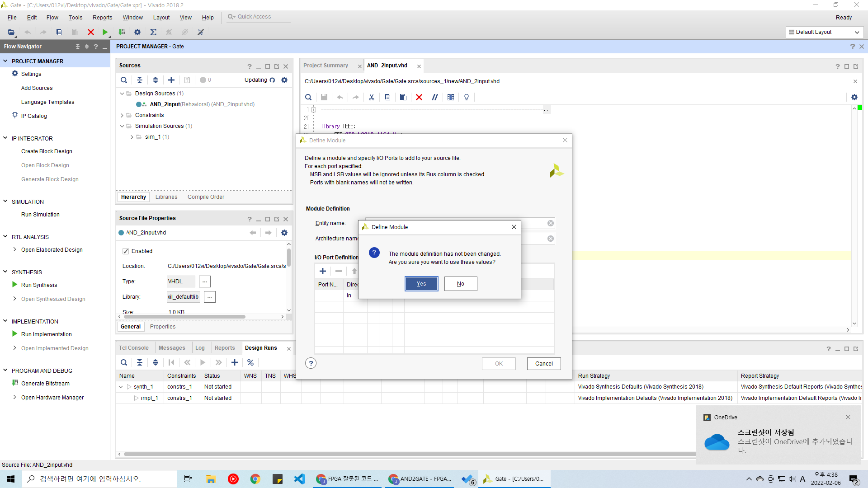
Task: Click the add port plus icon in Define Module
Action: pos(323,271)
